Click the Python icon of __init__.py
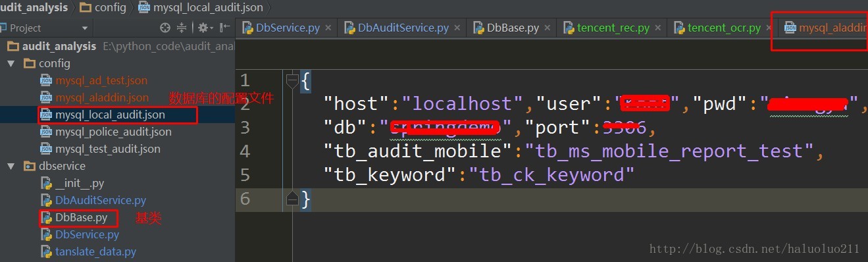The image size is (868, 262). (x=45, y=183)
